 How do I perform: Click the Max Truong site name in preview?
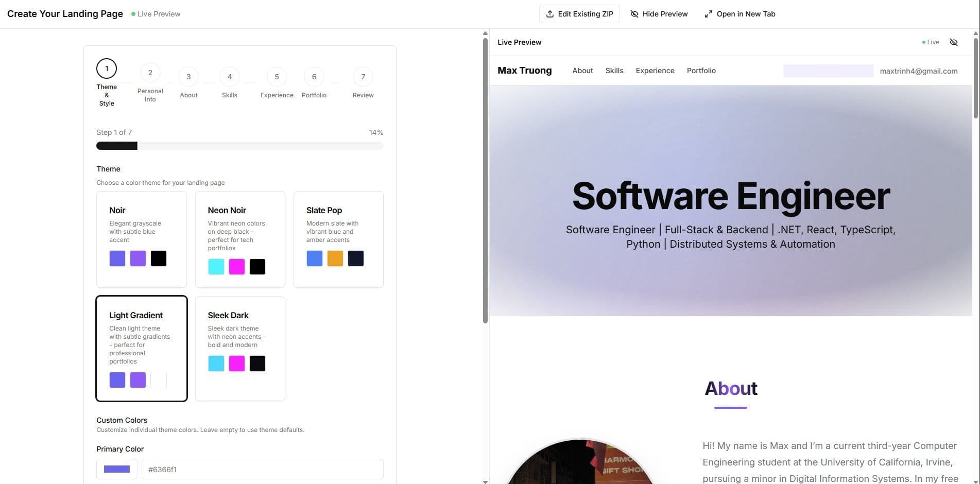click(524, 71)
